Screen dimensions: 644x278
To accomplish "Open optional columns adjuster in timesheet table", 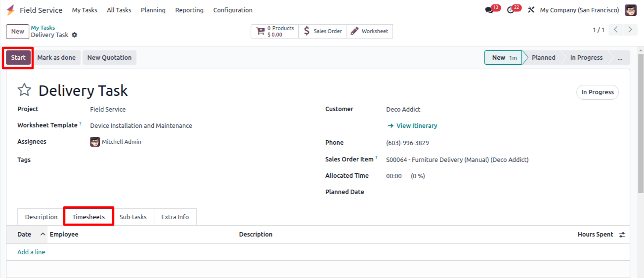I will [622, 235].
